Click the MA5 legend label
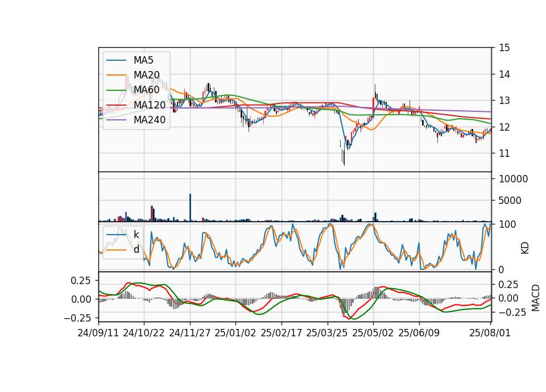 tap(143, 60)
